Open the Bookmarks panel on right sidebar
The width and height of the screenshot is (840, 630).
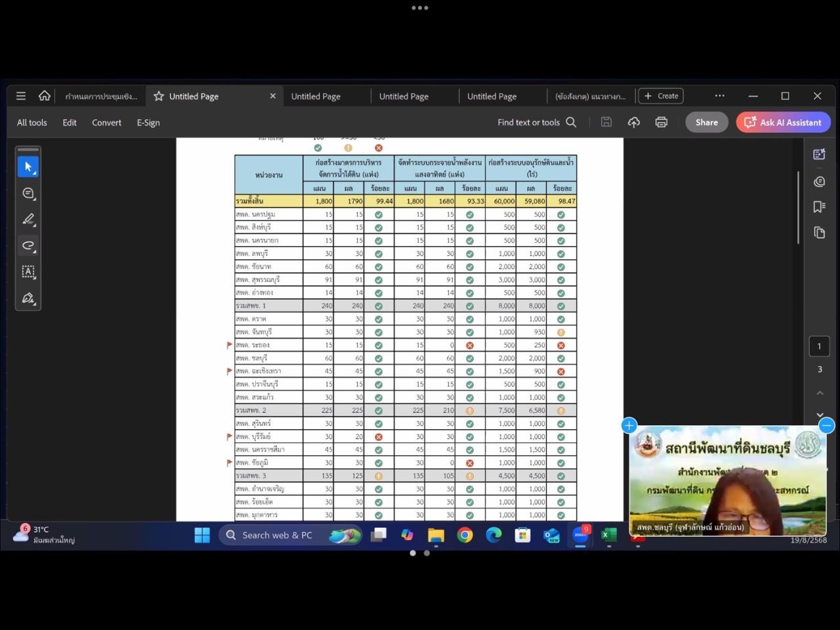pyautogui.click(x=819, y=207)
